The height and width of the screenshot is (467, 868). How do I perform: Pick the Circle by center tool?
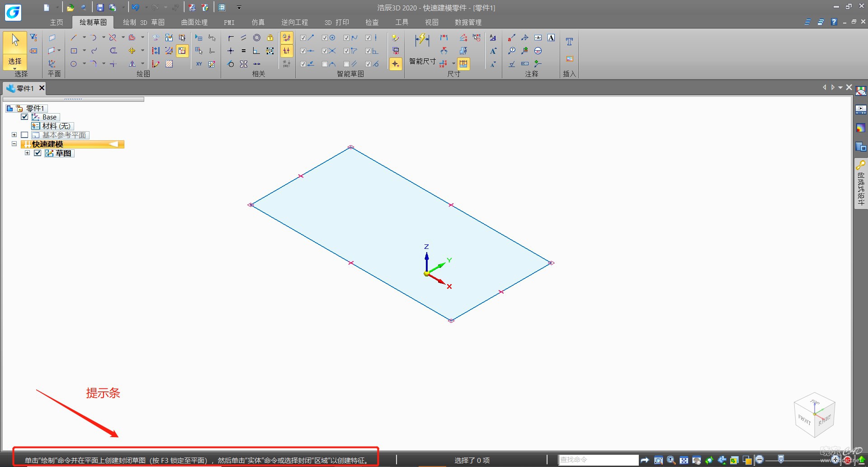(x=74, y=64)
